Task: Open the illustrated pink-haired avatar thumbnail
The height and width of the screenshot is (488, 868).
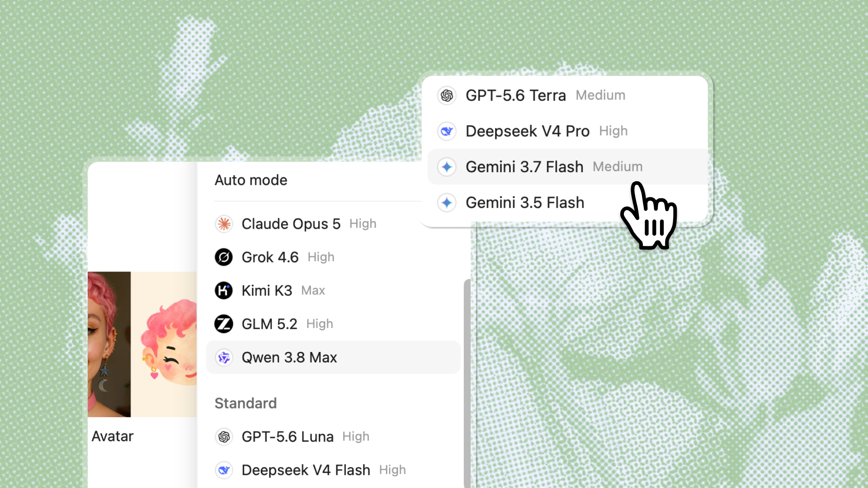Action: click(164, 344)
